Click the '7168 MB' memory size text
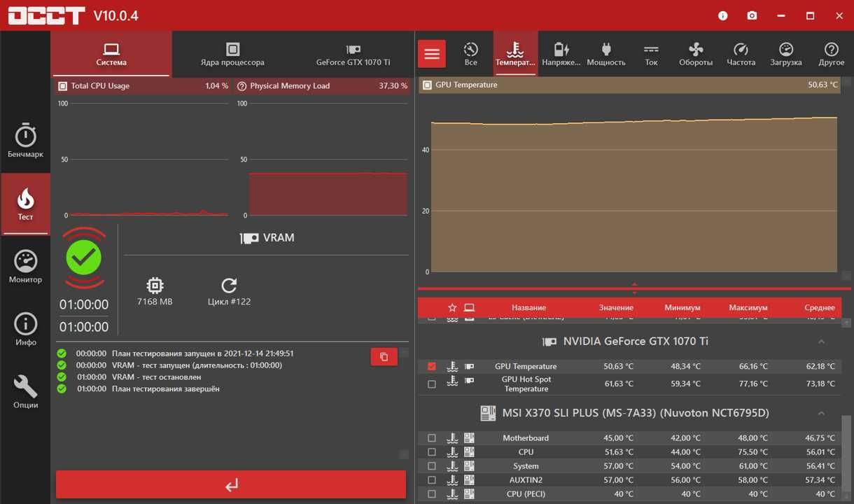This screenshot has width=854, height=504. pyautogui.click(x=155, y=302)
